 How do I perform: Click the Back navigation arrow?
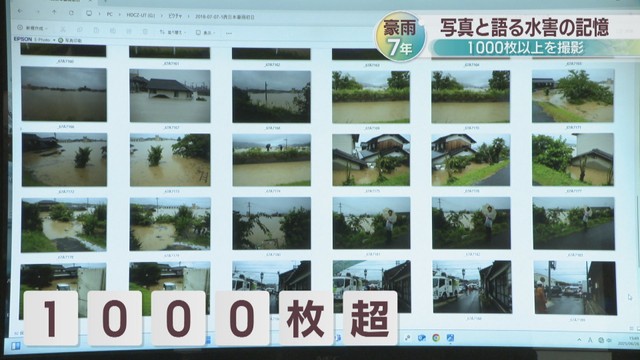[20, 11]
